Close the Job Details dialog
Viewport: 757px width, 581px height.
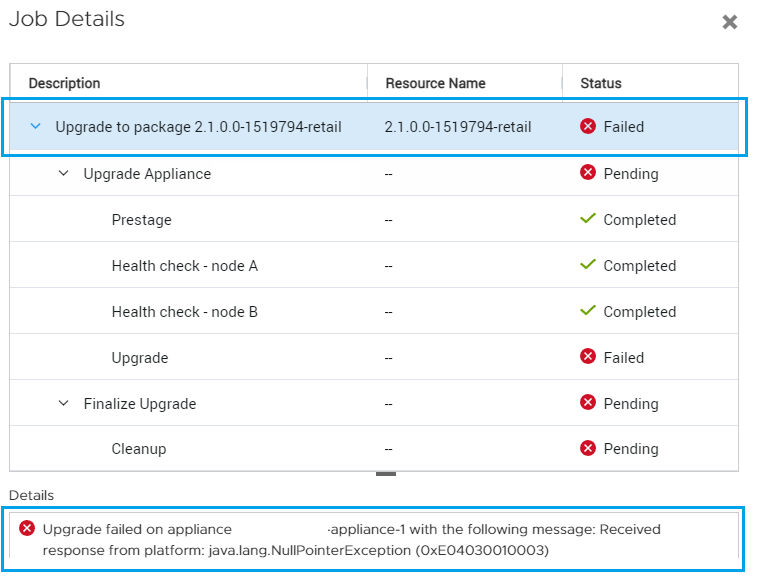tap(730, 22)
